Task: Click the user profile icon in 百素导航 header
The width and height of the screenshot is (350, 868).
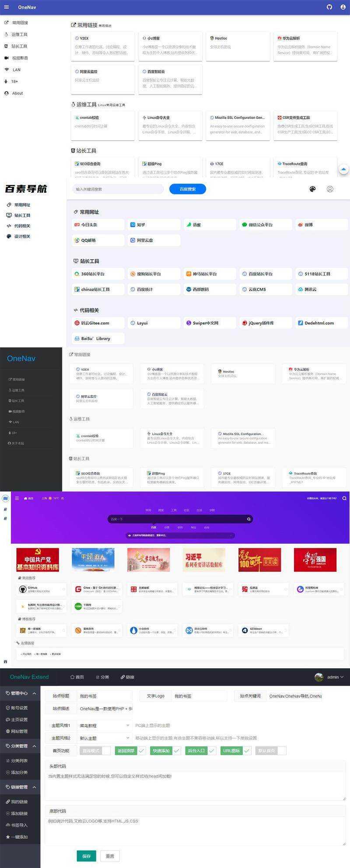Action: [x=330, y=189]
